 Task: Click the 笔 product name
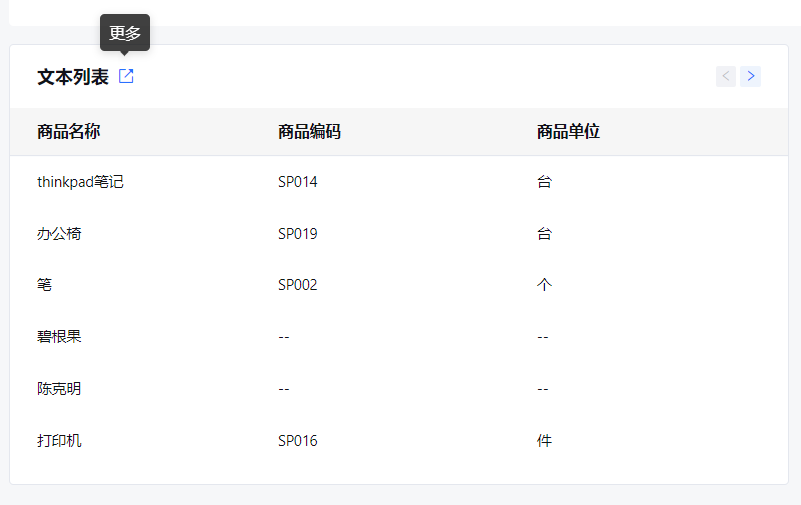(x=44, y=284)
